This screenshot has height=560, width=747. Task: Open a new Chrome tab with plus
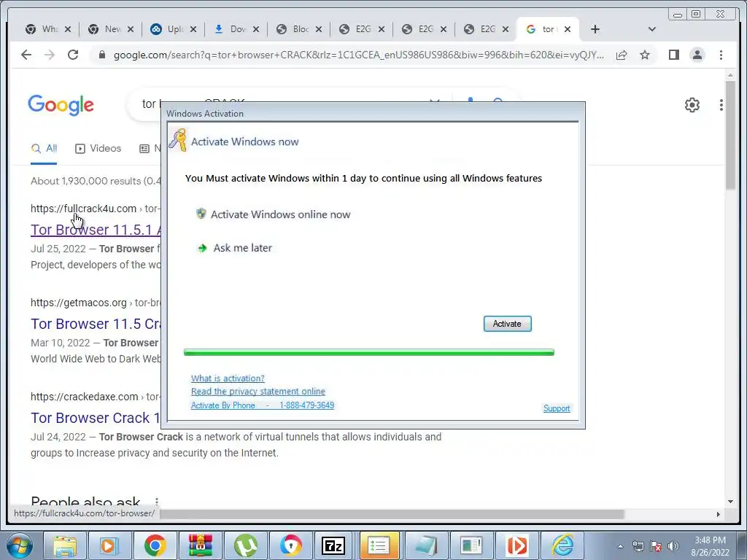(x=595, y=29)
